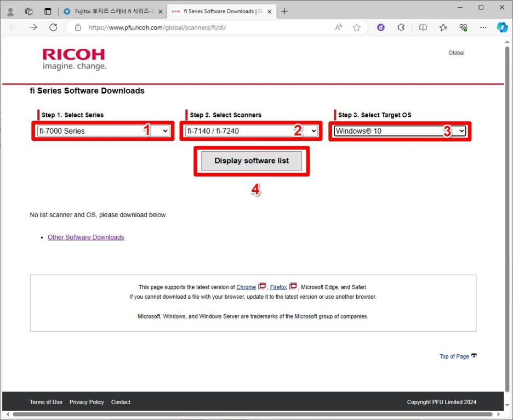Open the Select Target OS dropdown

click(400, 131)
